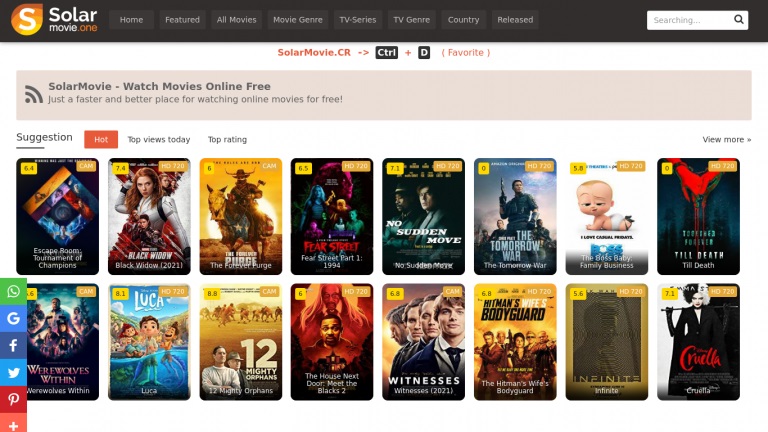Switch to Top rating tab
Viewport: 768px width, 432px height.
click(227, 140)
